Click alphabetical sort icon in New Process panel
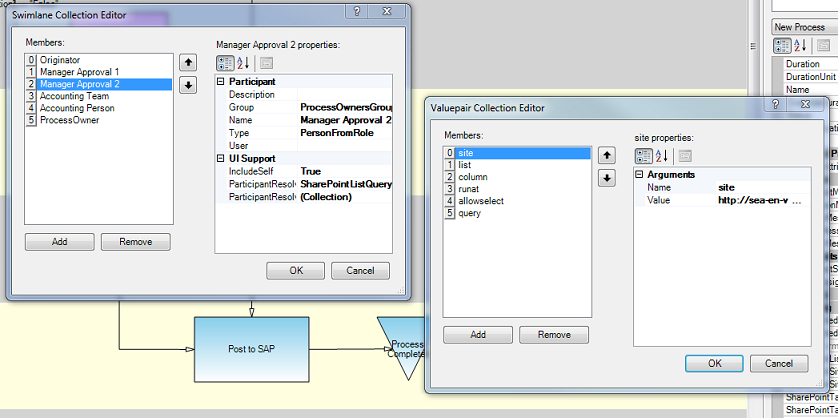This screenshot has height=418, width=838. coord(800,45)
